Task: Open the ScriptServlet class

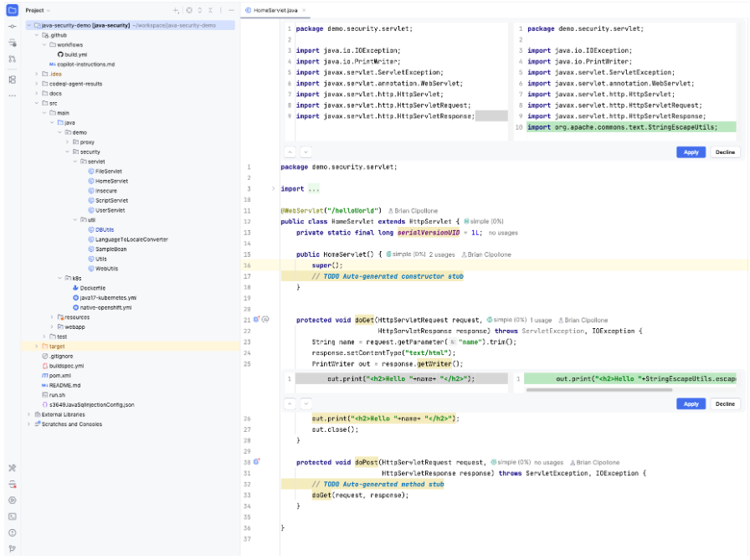Action: coord(108,200)
